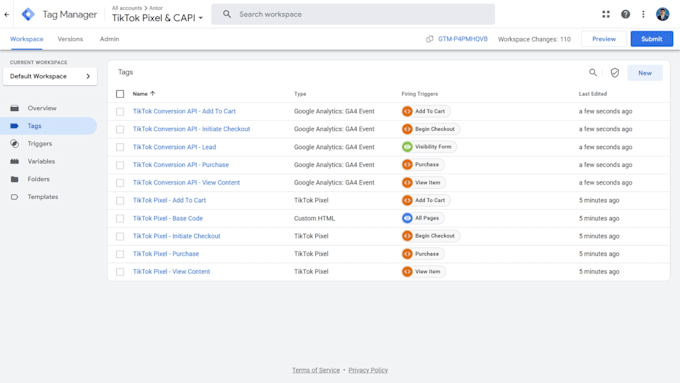Check TikTok Pixel - Add To Cart row
Screen dimensions: 680x383
(120, 200)
